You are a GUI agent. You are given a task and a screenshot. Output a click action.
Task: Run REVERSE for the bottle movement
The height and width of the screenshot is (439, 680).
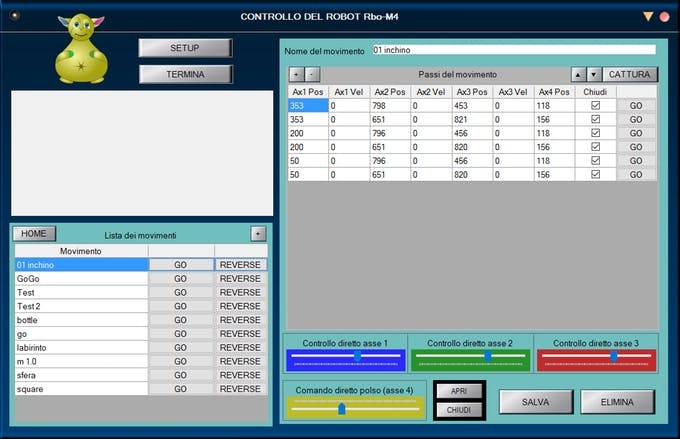pos(241,320)
